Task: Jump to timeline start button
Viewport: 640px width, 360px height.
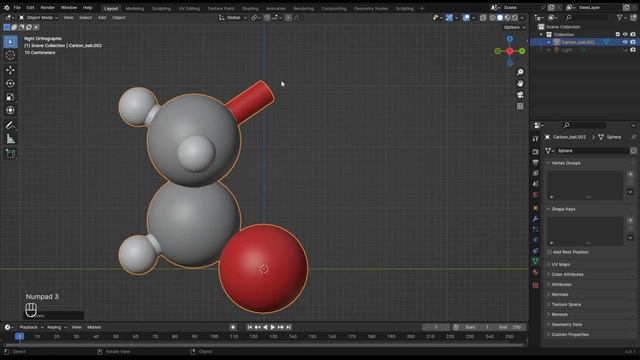Action: (x=250, y=327)
